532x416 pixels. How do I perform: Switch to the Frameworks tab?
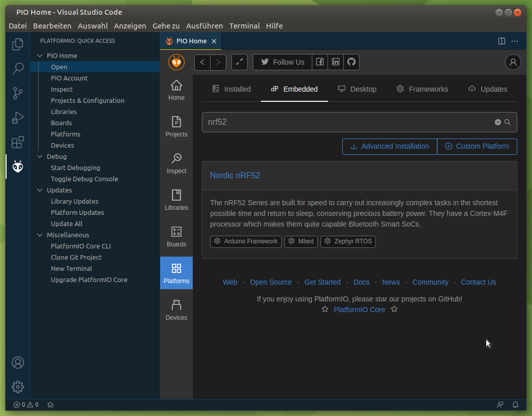point(422,89)
